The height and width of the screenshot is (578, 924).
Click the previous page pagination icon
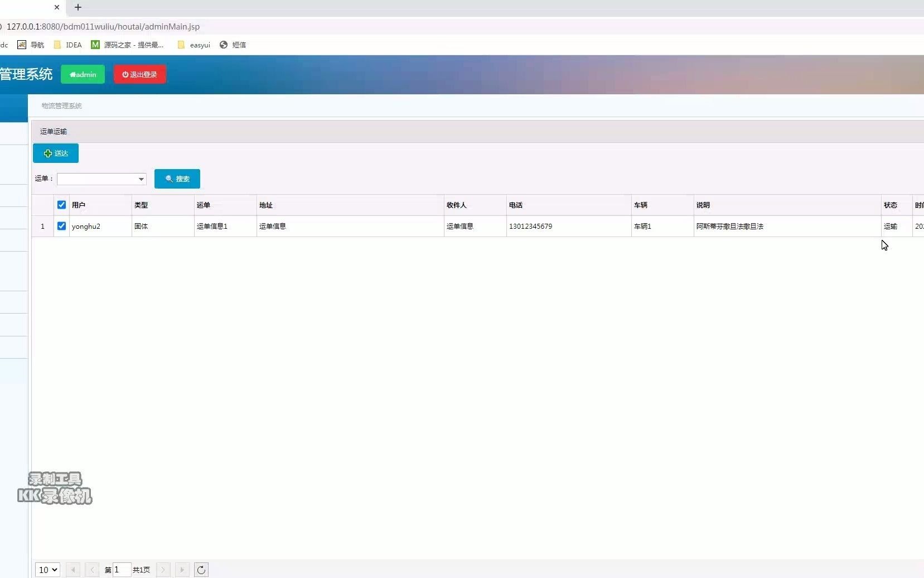[x=92, y=570]
